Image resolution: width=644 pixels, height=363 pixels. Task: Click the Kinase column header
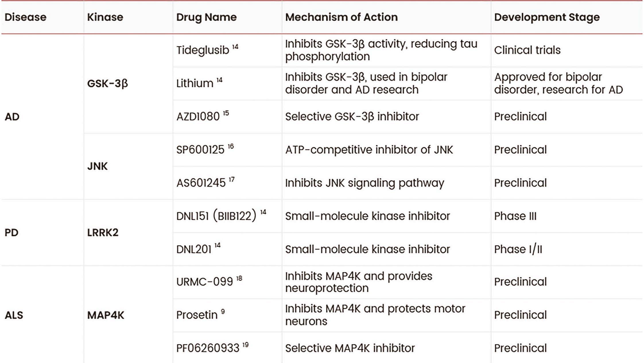coord(105,17)
